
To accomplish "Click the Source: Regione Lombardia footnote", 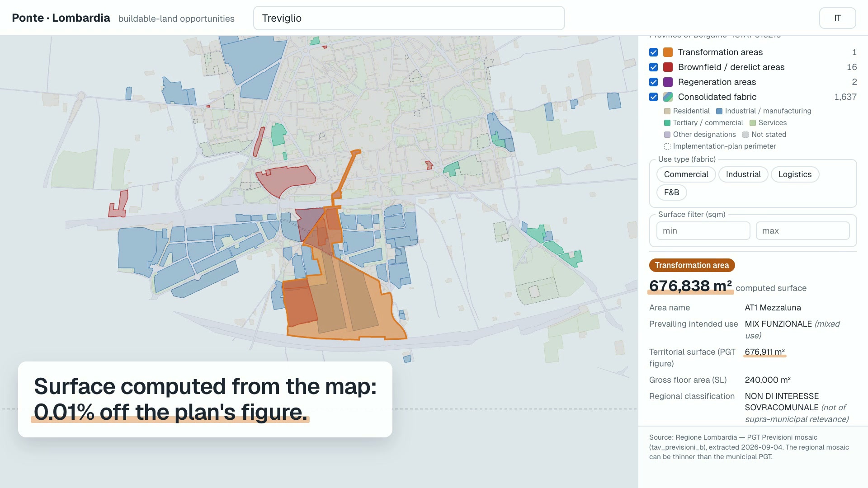I will pyautogui.click(x=749, y=447).
